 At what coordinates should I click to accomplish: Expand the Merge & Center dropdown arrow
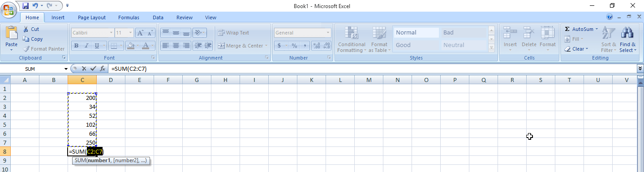[266, 45]
